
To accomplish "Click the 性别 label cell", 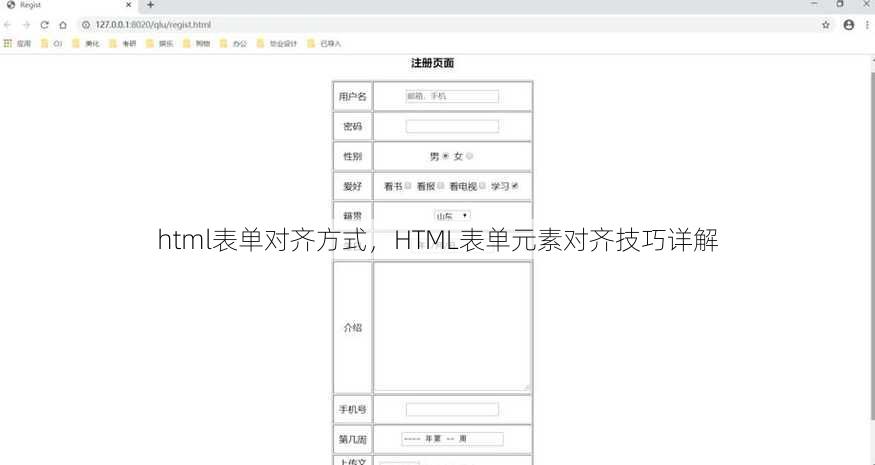I will pyautogui.click(x=352, y=156).
